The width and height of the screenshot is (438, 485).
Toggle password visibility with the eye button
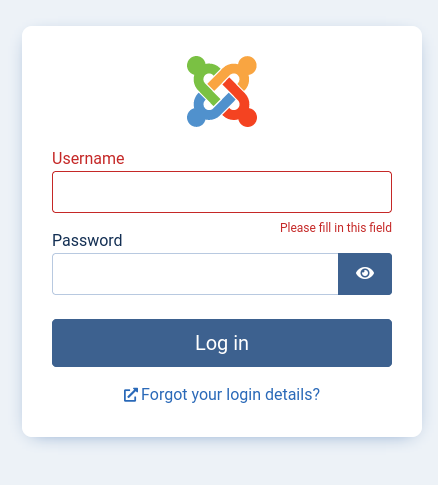click(365, 274)
